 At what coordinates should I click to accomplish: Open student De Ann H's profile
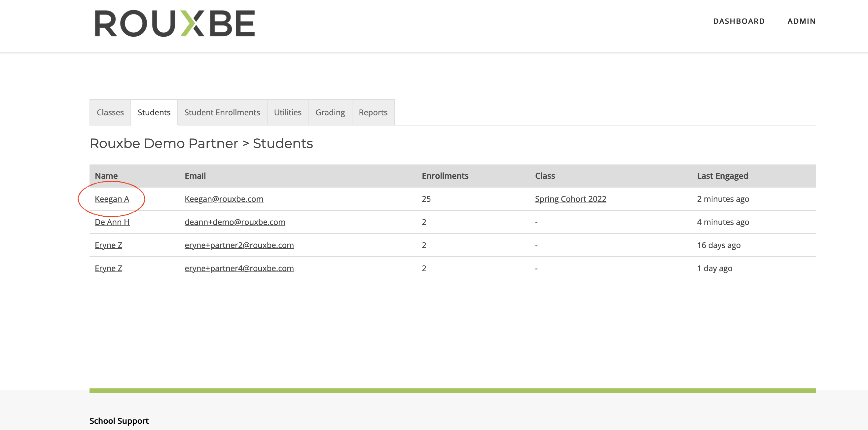click(112, 222)
